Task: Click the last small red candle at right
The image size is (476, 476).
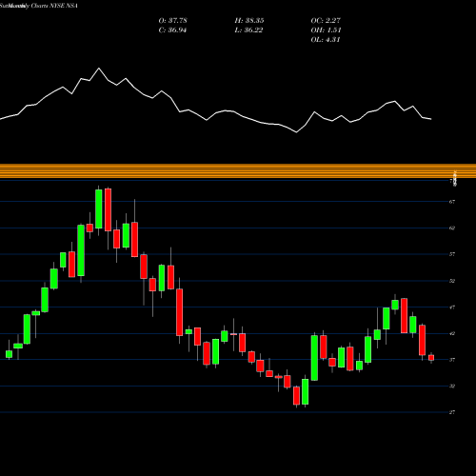Action: tap(431, 358)
